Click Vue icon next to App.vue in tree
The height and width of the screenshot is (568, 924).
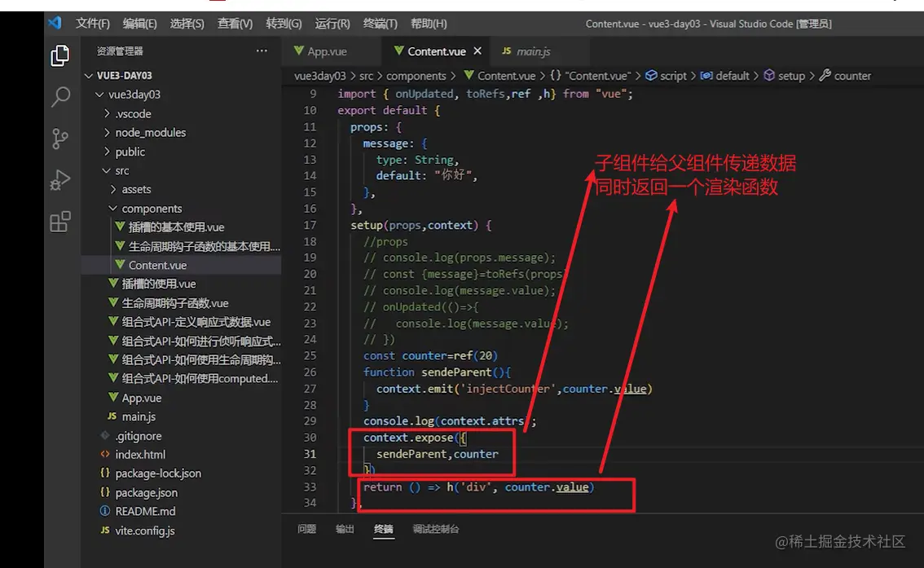(x=113, y=397)
